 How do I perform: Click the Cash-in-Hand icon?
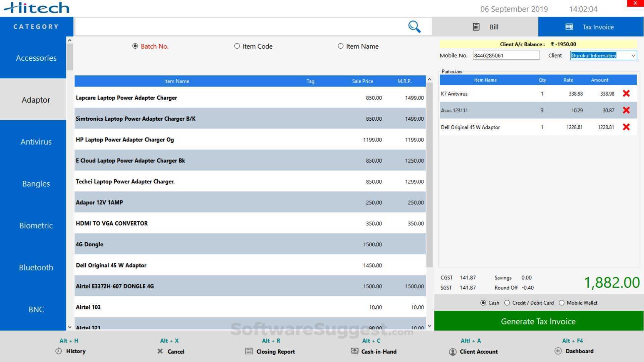coord(355,351)
